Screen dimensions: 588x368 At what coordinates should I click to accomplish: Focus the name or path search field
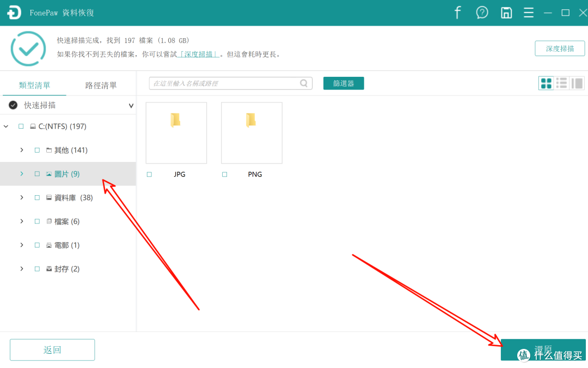click(x=231, y=83)
